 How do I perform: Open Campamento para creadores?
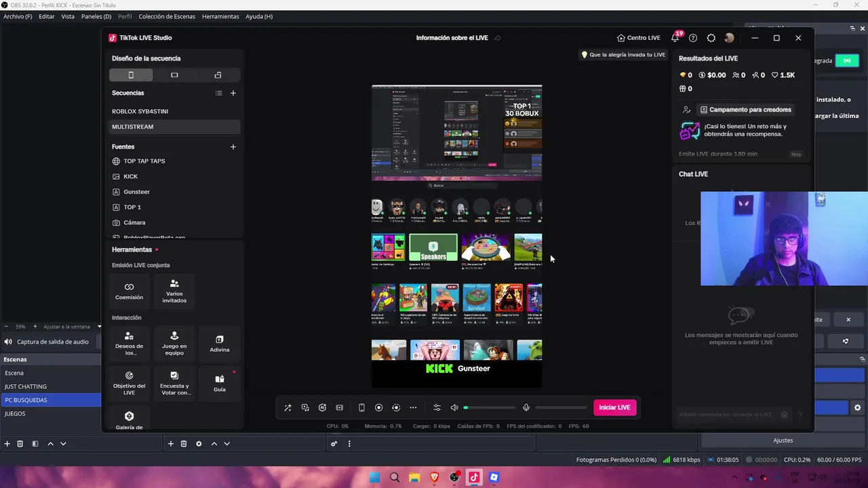[745, 110]
